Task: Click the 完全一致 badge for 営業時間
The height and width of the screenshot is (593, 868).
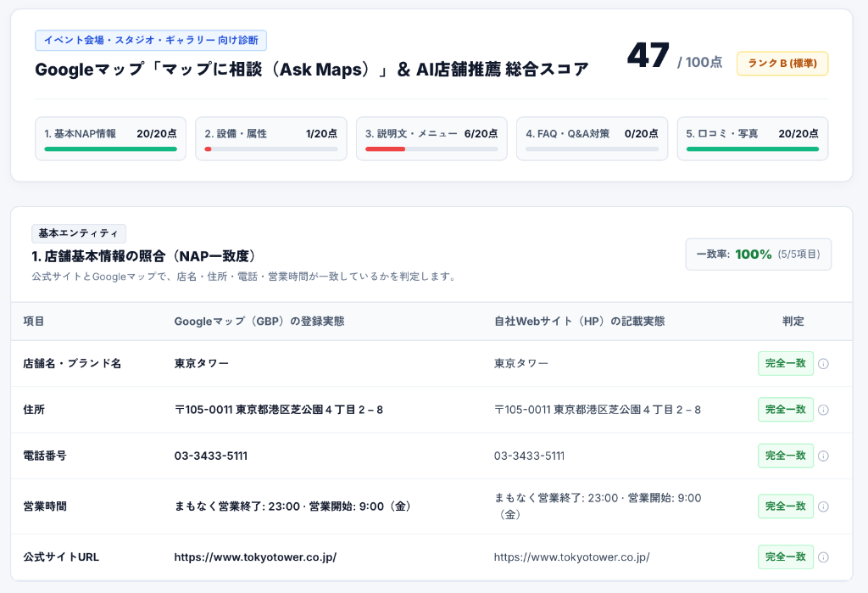Action: pyautogui.click(x=786, y=506)
